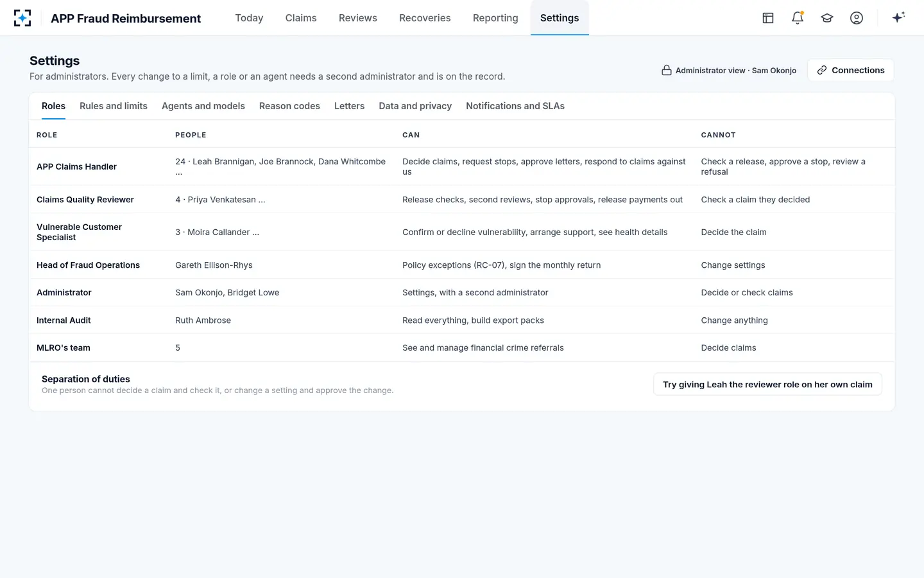The image size is (924, 578).
Task: Open the Reviews menu
Action: pos(358,18)
